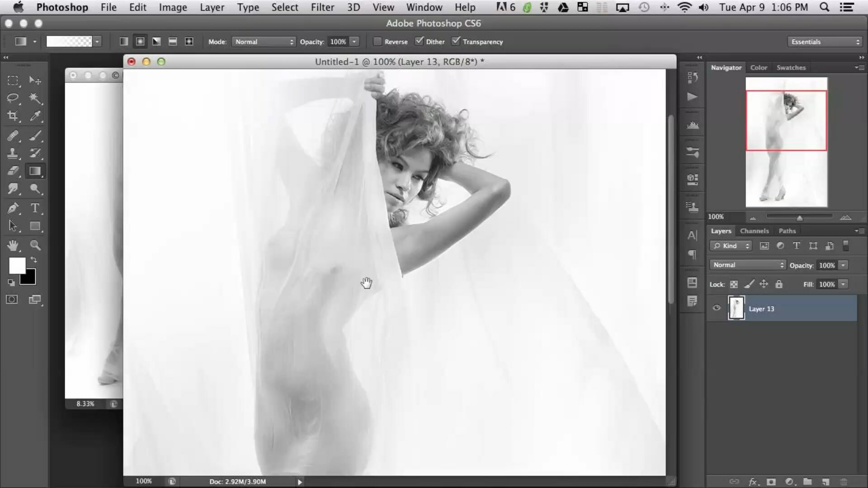Choose linear gradient style

[123, 42]
